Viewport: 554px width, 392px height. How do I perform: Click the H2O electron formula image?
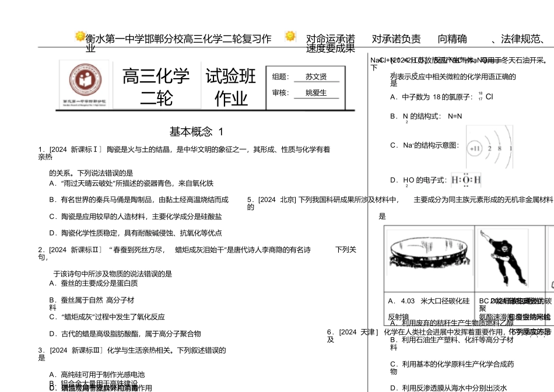point(467,180)
